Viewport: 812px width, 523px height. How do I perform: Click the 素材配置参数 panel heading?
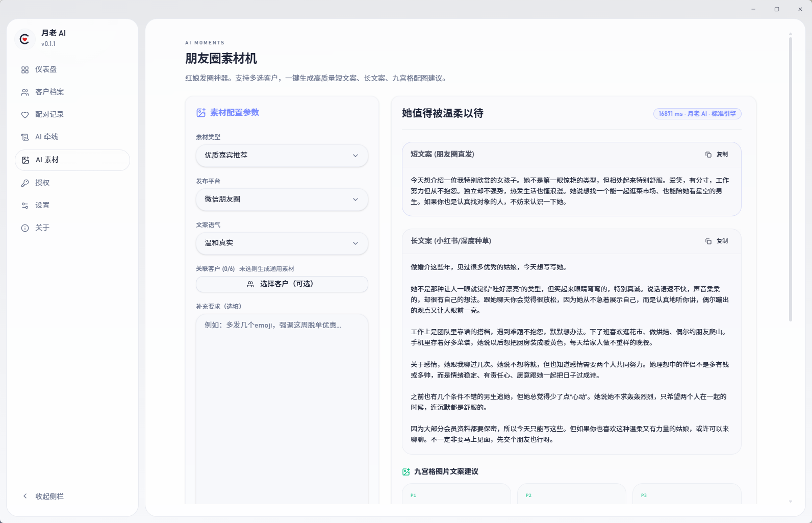(235, 113)
